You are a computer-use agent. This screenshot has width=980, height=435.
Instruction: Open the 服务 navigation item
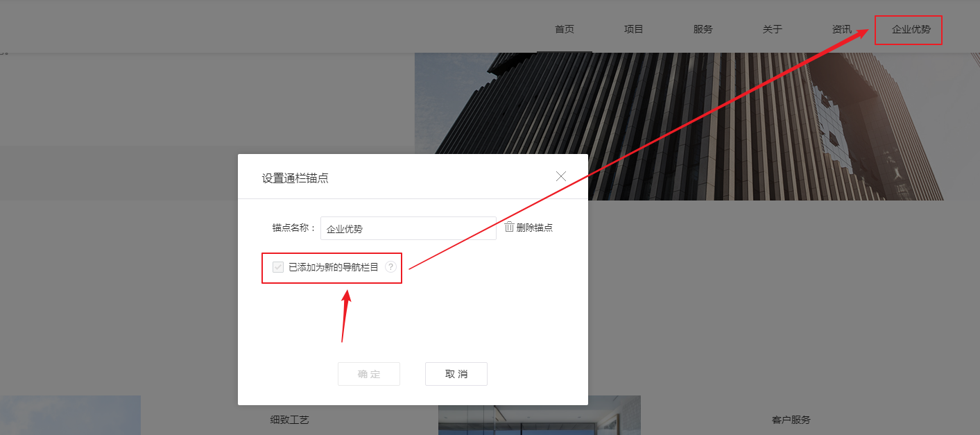703,29
